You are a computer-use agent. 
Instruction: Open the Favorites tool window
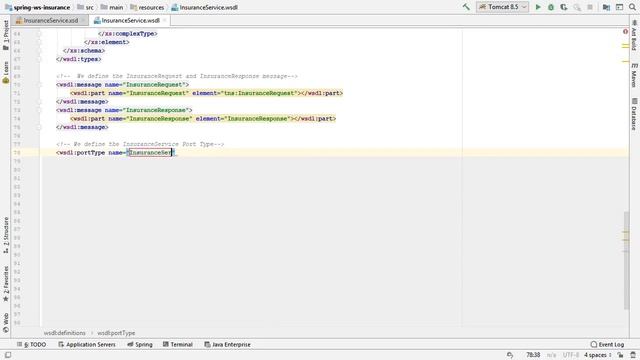tap(6, 284)
